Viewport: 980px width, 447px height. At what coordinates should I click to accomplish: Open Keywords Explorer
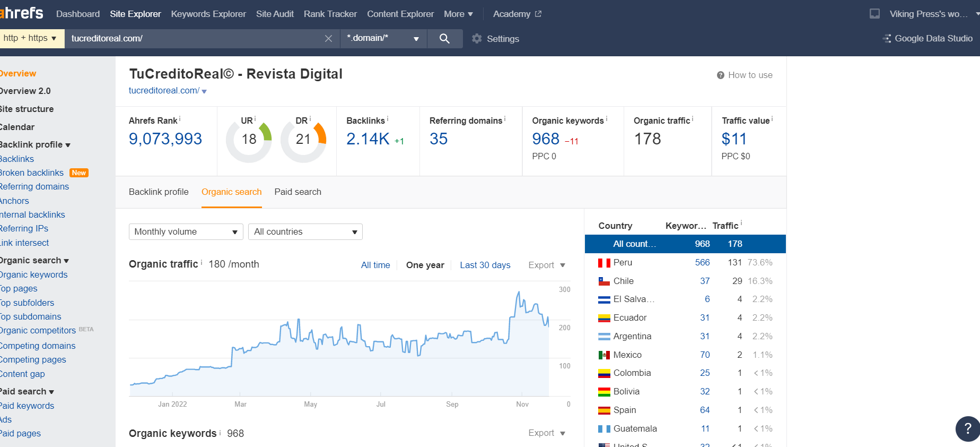click(x=208, y=14)
